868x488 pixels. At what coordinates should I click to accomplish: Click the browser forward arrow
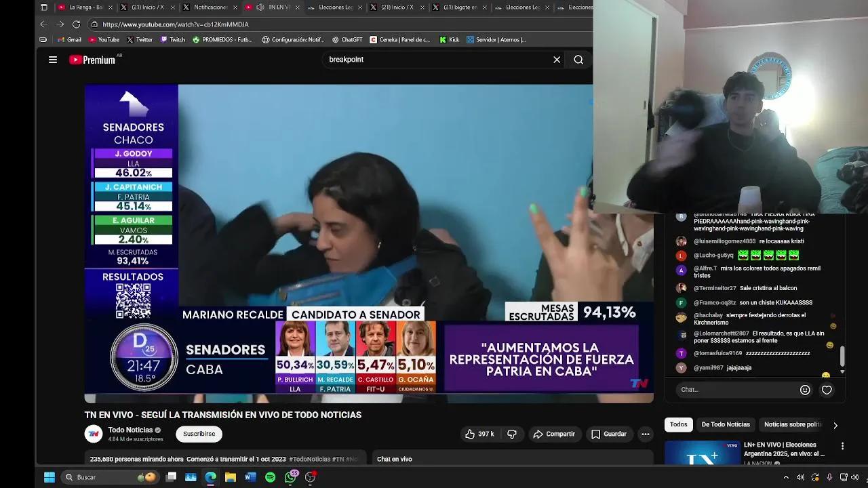[x=60, y=24]
